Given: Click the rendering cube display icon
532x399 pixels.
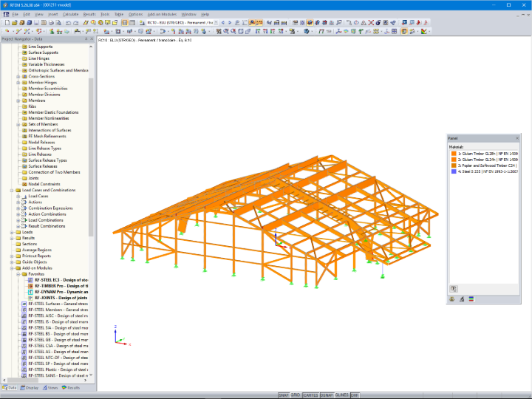Looking at the screenshot, I should click(307, 31).
